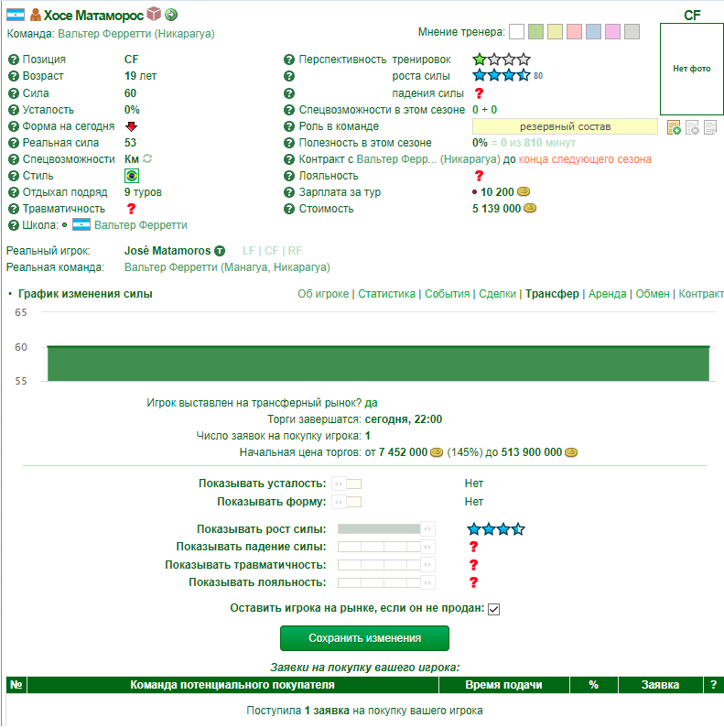The height and width of the screenshot is (728, 724).
Task: Switch to the Статистика tab
Action: pyautogui.click(x=386, y=294)
